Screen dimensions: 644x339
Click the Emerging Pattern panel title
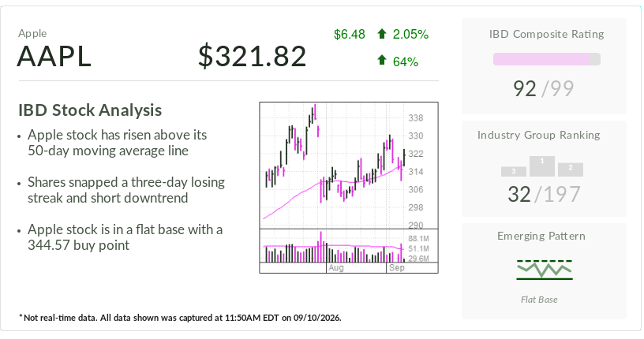click(x=541, y=236)
